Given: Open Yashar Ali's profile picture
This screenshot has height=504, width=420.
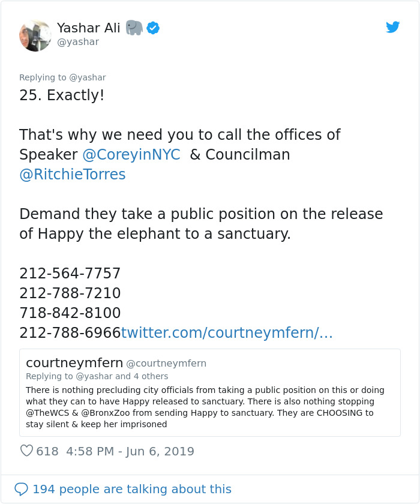Looking at the screenshot, I should [x=35, y=35].
